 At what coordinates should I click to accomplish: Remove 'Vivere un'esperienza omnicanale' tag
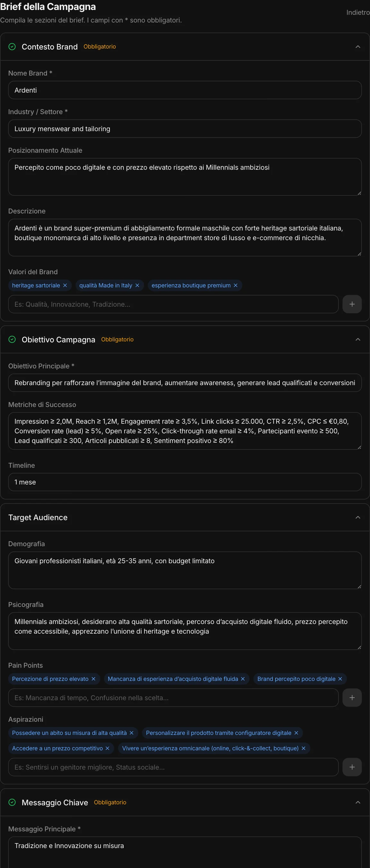[x=303, y=748]
